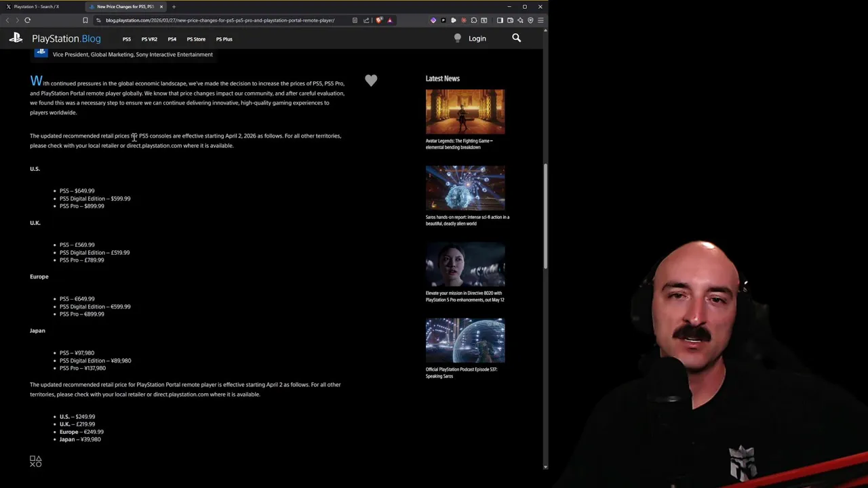Screen dimensions: 868x488
Task: Open the PS5 menu item
Action: coord(127,39)
